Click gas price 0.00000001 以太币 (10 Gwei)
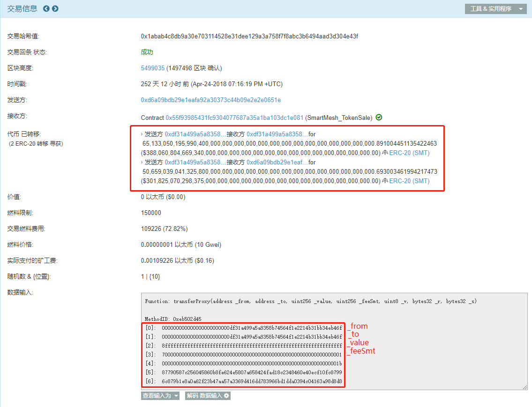 [x=181, y=244]
